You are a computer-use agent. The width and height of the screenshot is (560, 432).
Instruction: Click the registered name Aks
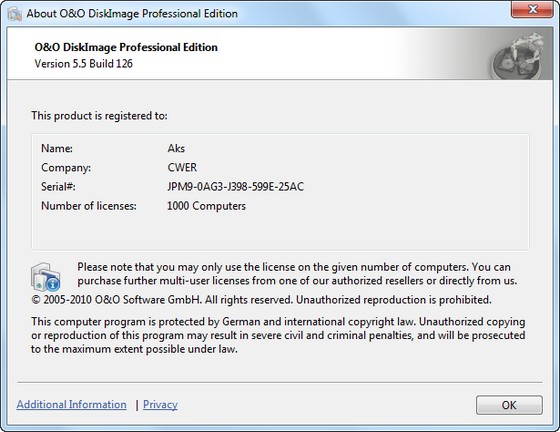tap(176, 148)
